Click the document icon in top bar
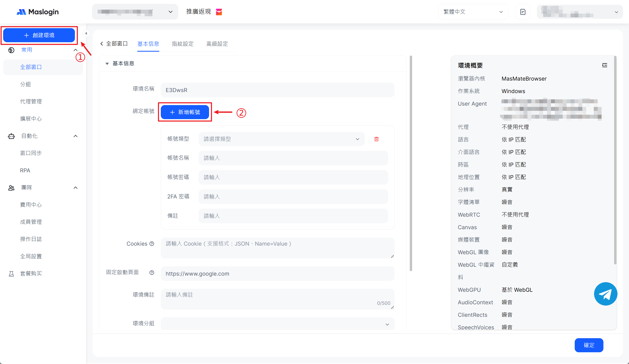Viewport: 629px width, 364px height. click(x=523, y=12)
